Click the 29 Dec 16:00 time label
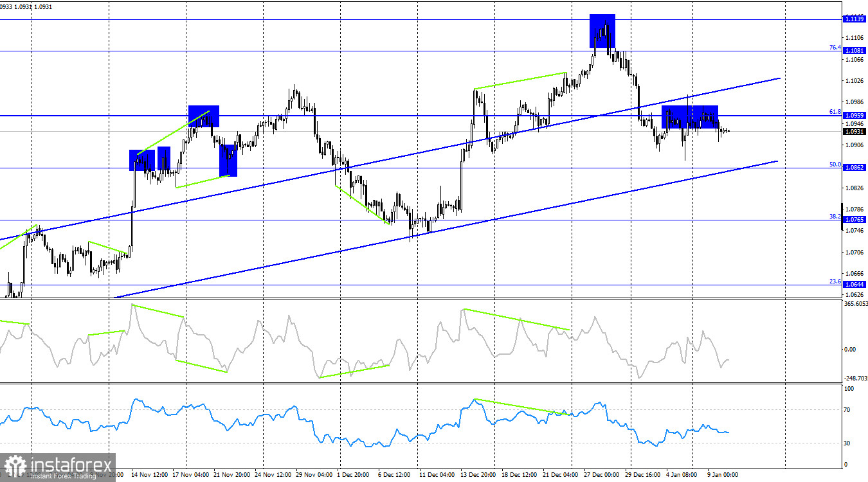 click(644, 475)
